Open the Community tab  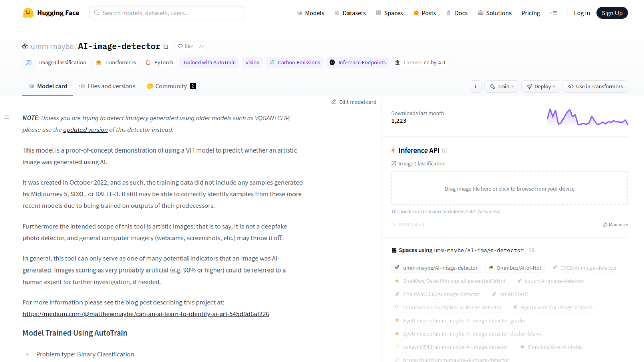coord(171,86)
